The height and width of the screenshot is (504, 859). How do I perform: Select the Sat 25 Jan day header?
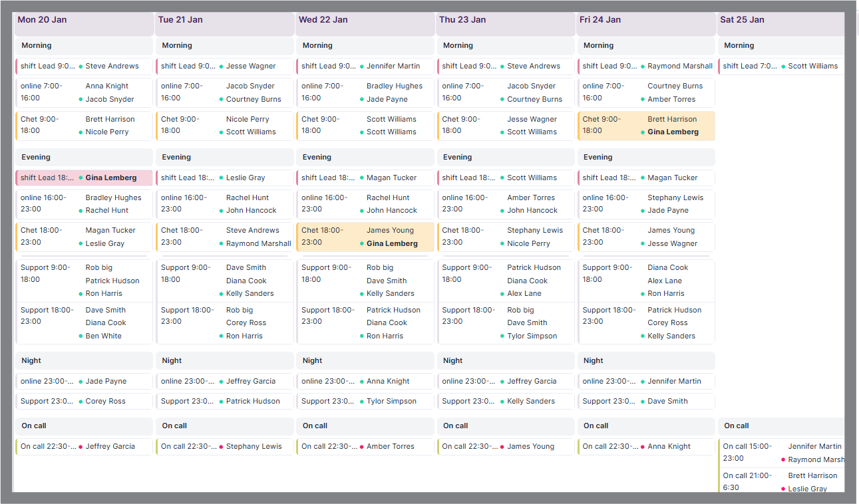pos(781,20)
